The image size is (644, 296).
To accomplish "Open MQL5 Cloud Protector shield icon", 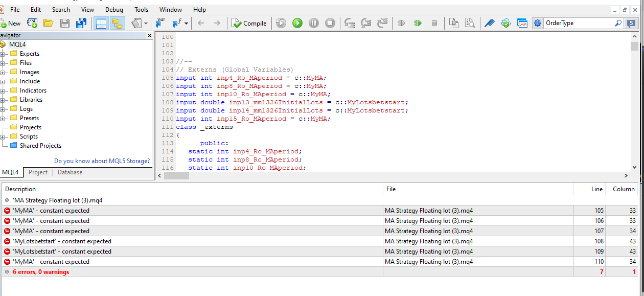I will (x=506, y=23).
